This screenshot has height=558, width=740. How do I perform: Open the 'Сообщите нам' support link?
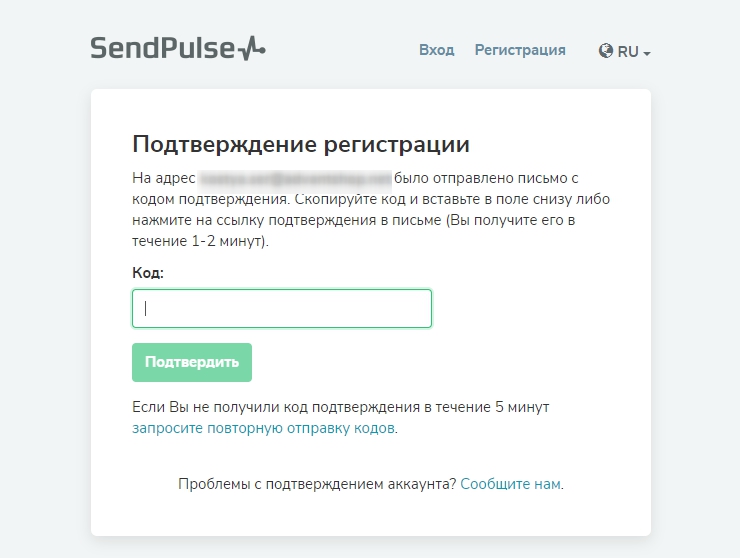coord(510,484)
